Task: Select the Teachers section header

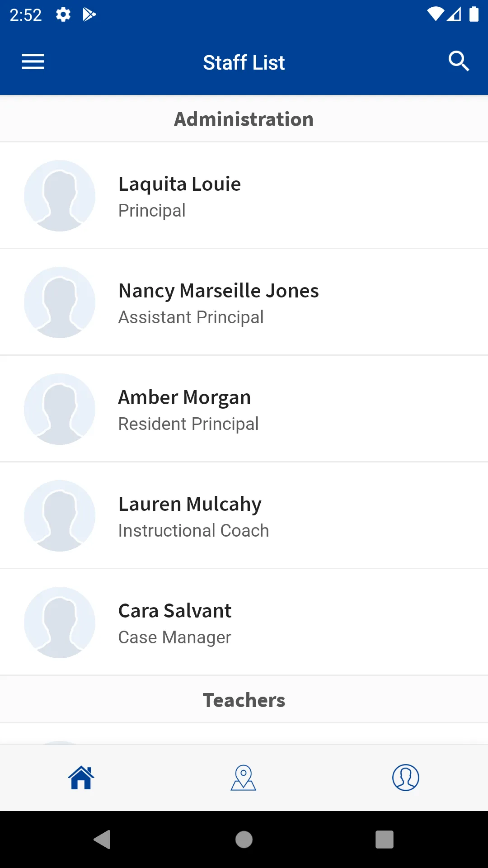Action: (244, 700)
